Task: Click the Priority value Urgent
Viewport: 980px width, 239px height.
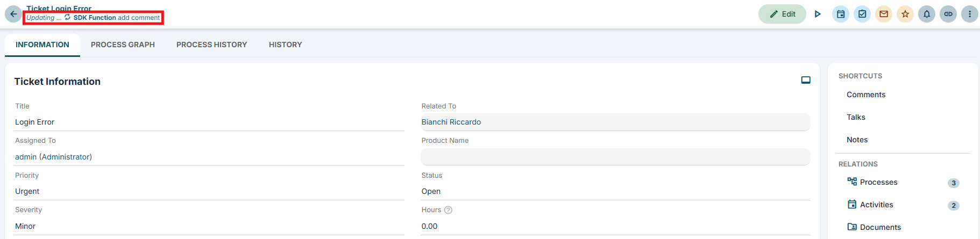Action: [27, 191]
